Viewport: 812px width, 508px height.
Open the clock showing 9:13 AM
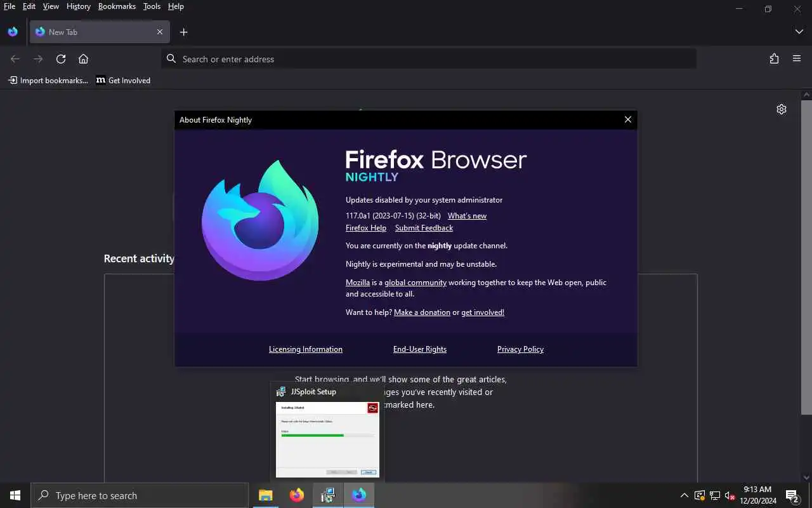pyautogui.click(x=757, y=495)
